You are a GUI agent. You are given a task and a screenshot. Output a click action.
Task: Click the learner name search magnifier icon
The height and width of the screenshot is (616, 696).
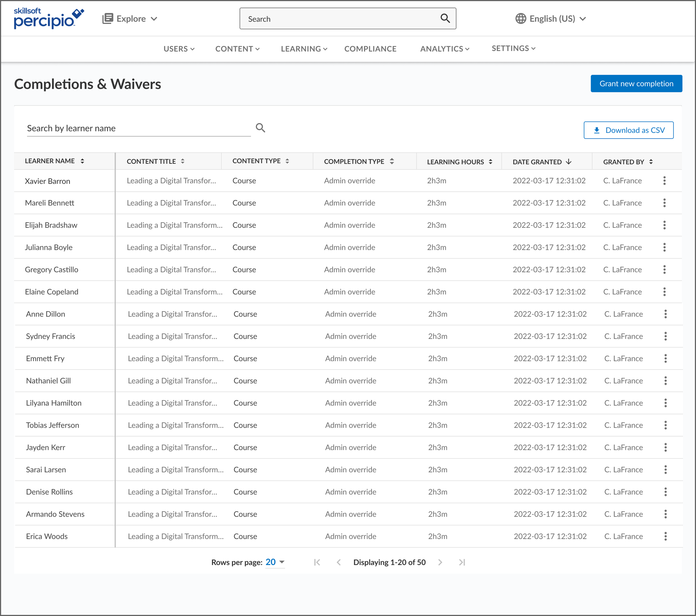[261, 128]
